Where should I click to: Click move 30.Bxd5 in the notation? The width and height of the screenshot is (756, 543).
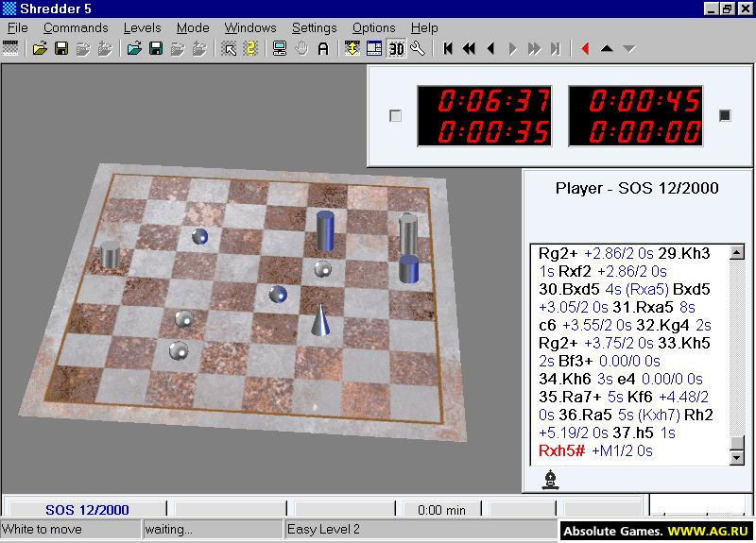click(x=569, y=289)
